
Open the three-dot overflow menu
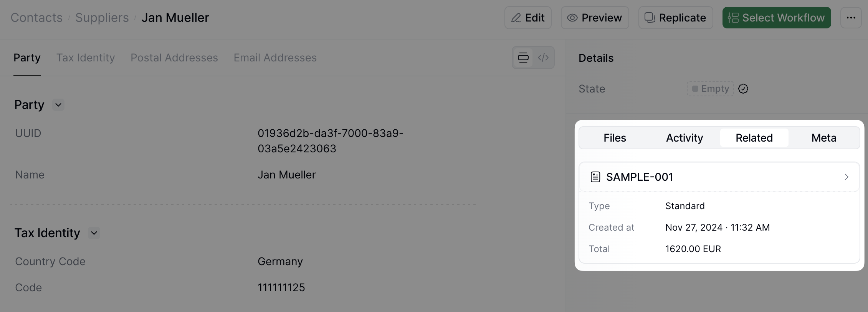coord(851,18)
